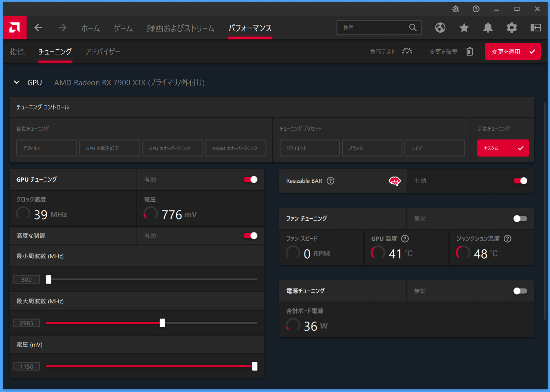
Task: Open the web browser globe icon
Action: tap(440, 28)
